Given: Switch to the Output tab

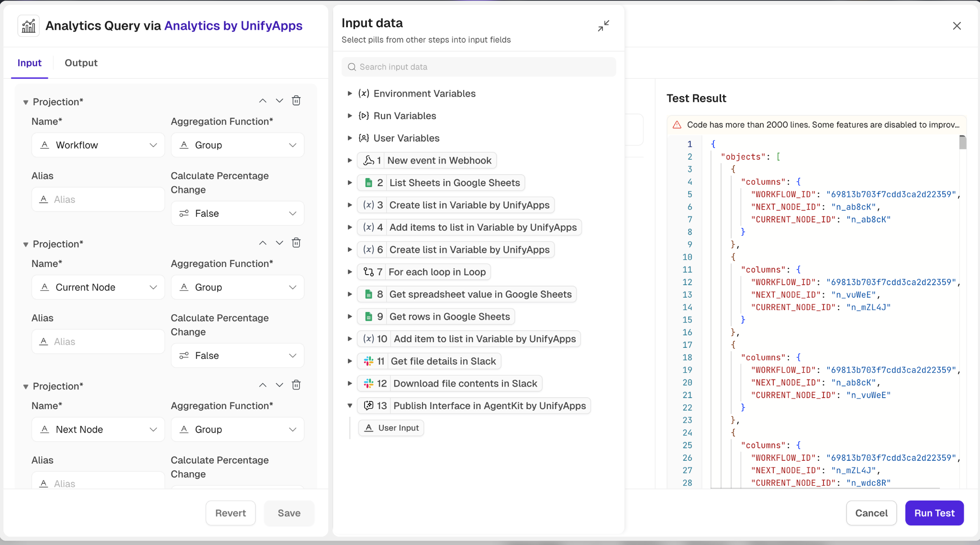Looking at the screenshot, I should pyautogui.click(x=81, y=63).
